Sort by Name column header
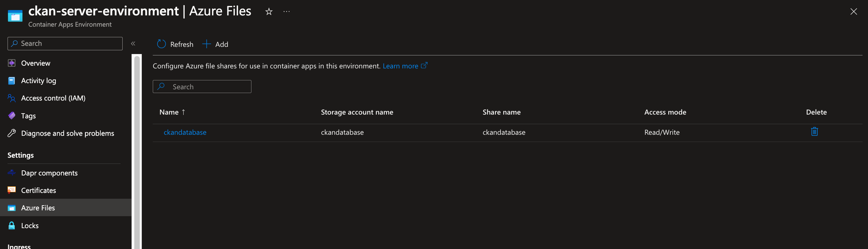This screenshot has height=249, width=868. [x=169, y=112]
